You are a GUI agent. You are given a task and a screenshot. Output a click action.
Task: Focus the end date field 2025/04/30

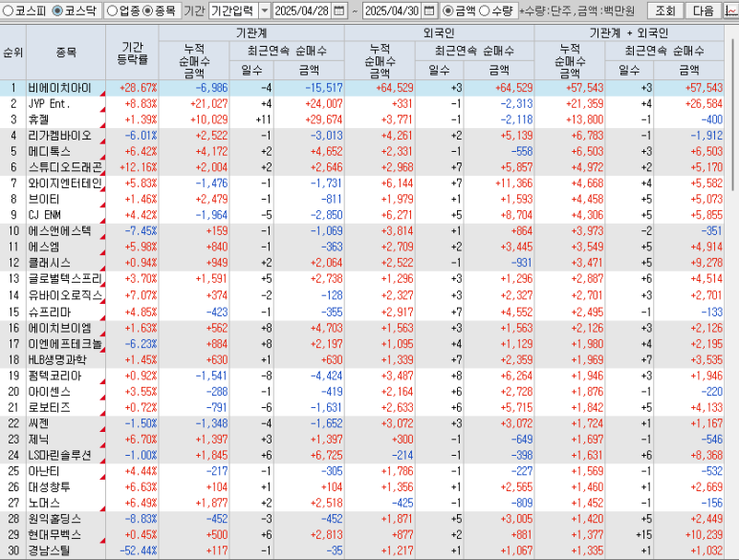pyautogui.click(x=392, y=11)
